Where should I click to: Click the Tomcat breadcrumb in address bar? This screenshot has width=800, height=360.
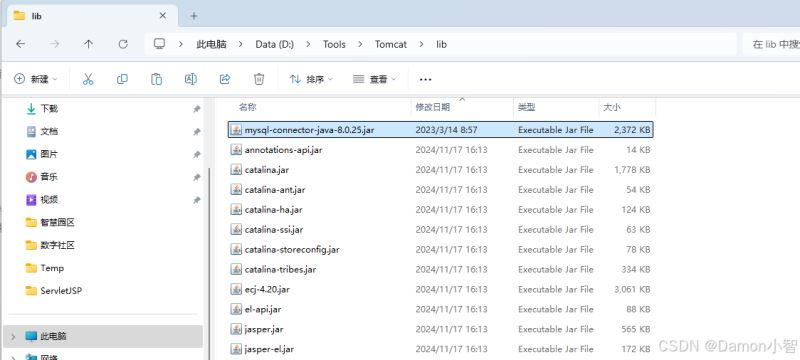[x=391, y=44]
